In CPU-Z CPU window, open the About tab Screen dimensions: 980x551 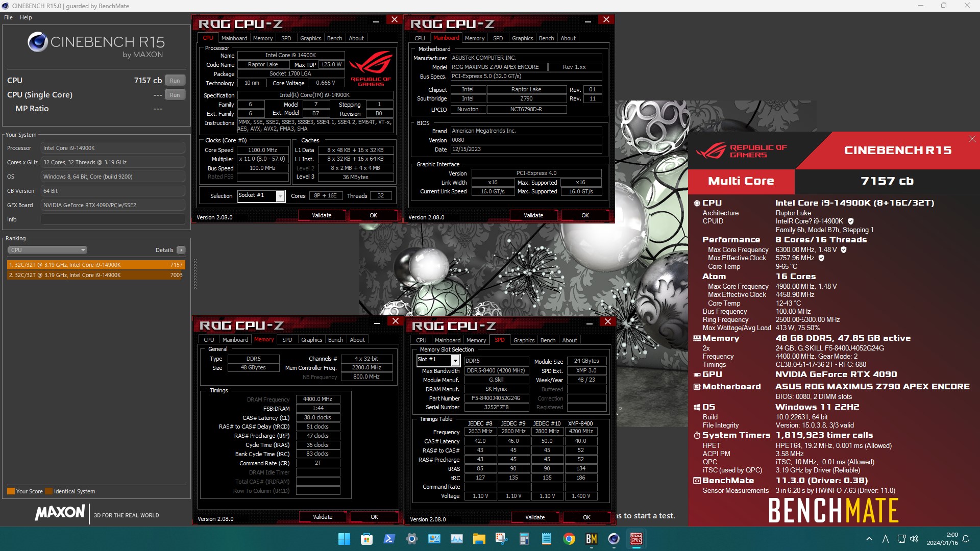[x=356, y=38]
